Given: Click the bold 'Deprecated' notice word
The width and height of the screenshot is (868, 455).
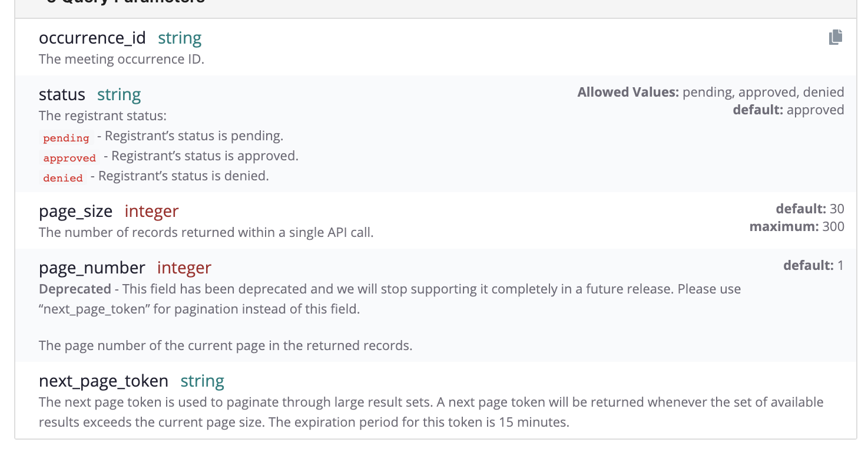Looking at the screenshot, I should (x=75, y=289).
